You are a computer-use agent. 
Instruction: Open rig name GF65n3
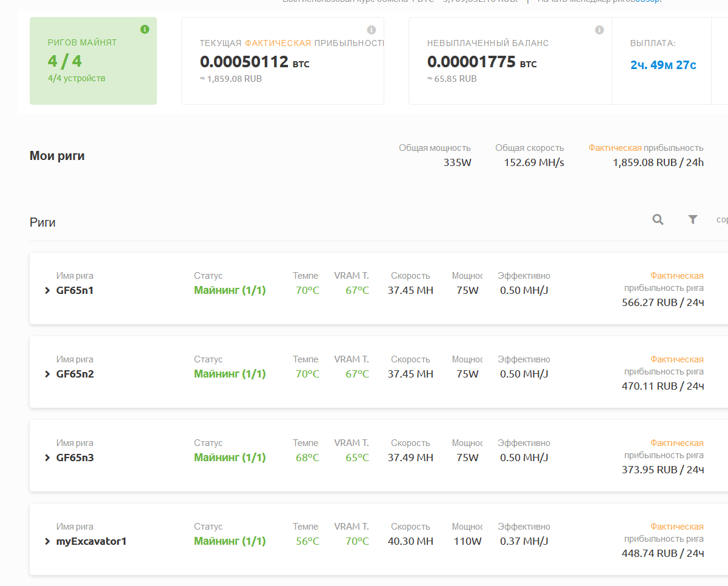[75, 458]
